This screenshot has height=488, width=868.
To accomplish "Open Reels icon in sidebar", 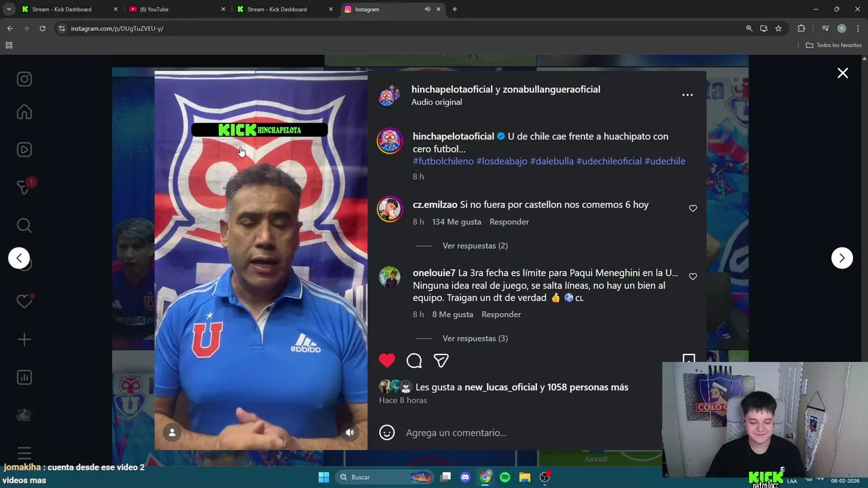I will 24,150.
